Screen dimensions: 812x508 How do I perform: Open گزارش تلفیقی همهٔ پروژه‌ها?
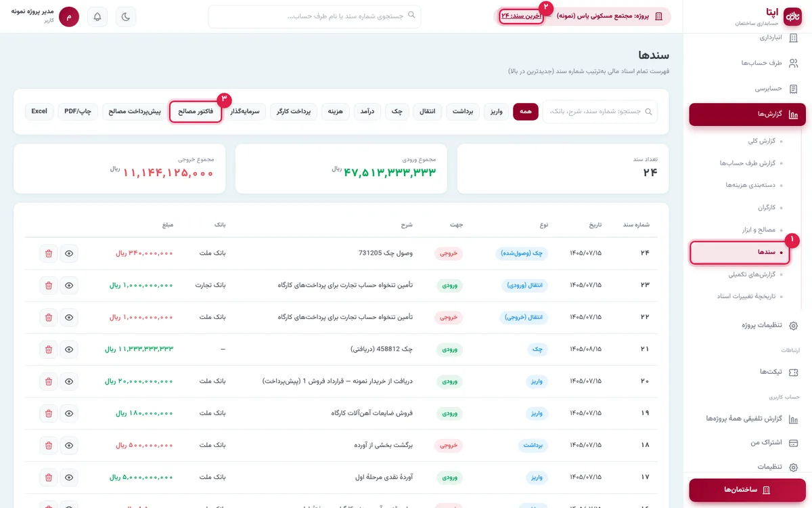coord(747,419)
